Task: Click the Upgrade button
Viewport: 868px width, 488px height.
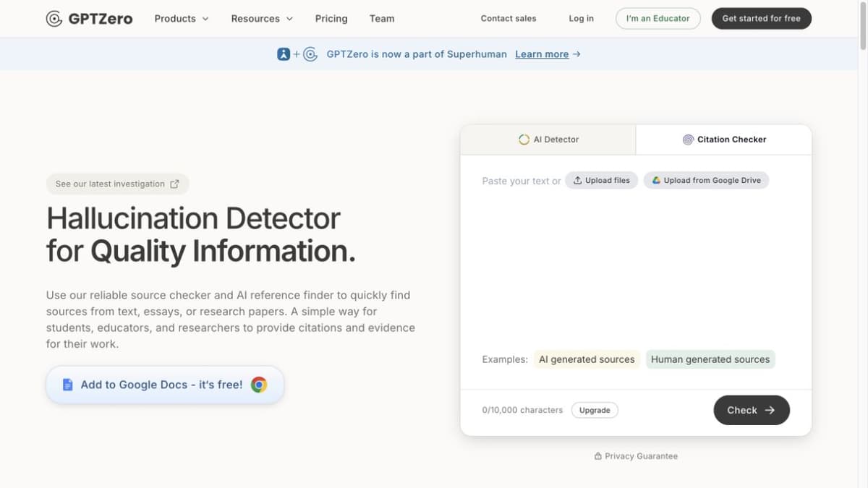Action: [x=595, y=410]
